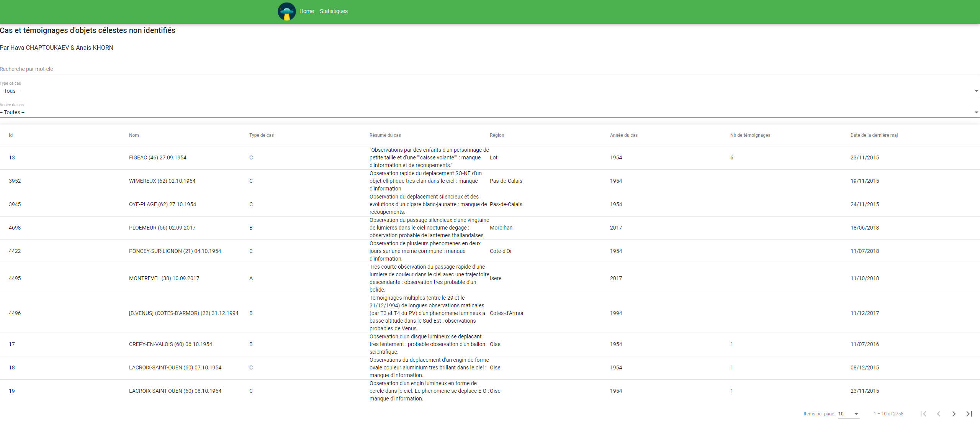Screen dimensions: 980x438
Task: Click the Nom column header
Action: [x=133, y=135]
